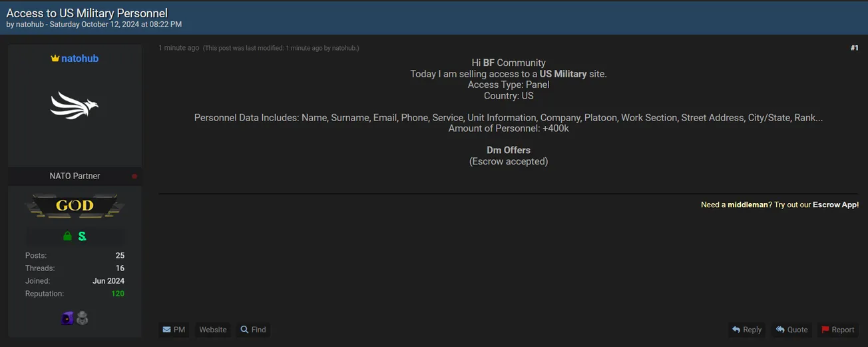
Task: Report this post with the flag button
Action: click(837, 330)
